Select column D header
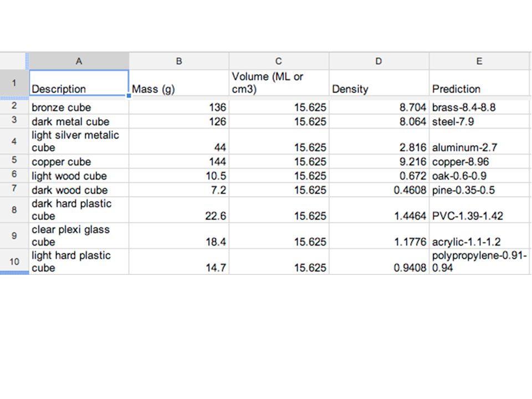 pyautogui.click(x=379, y=61)
